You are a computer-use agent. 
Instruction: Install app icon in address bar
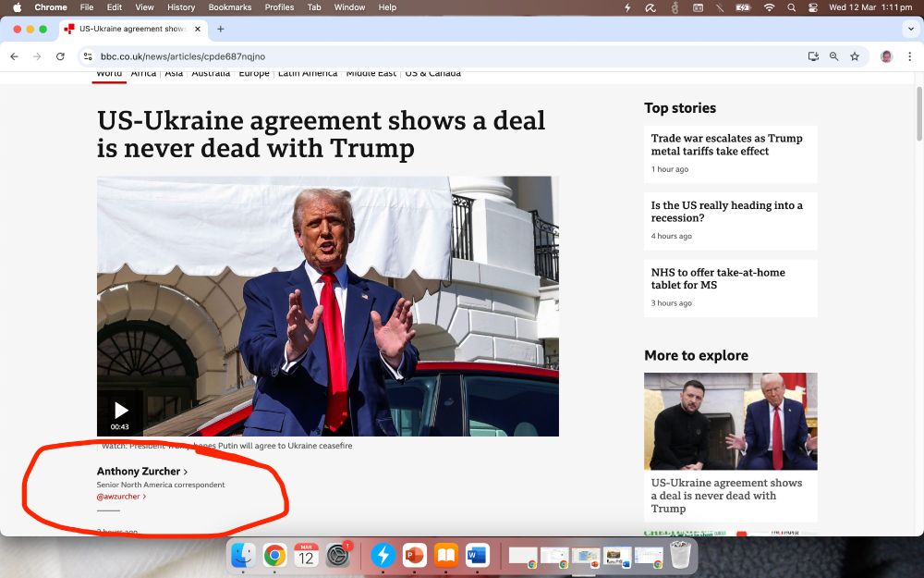point(813,56)
